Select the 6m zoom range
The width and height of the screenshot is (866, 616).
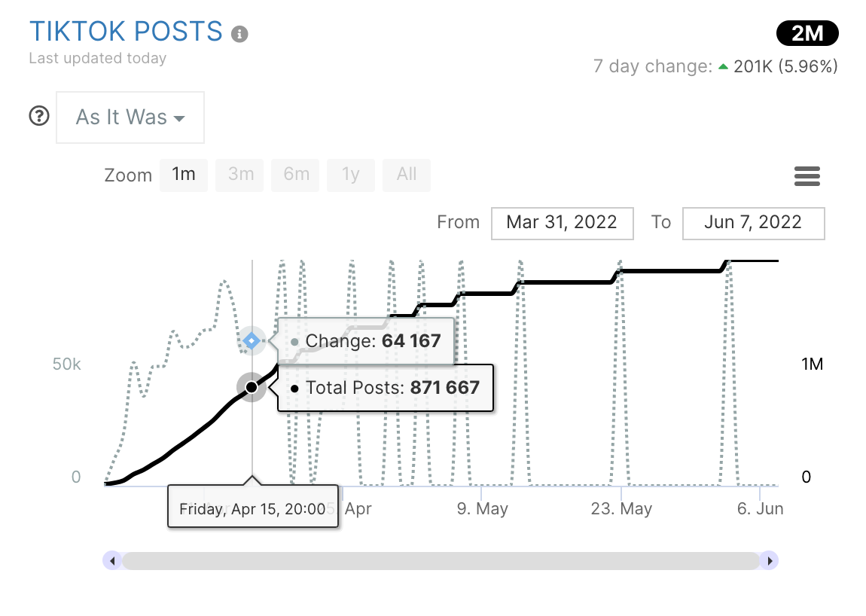pos(297,175)
